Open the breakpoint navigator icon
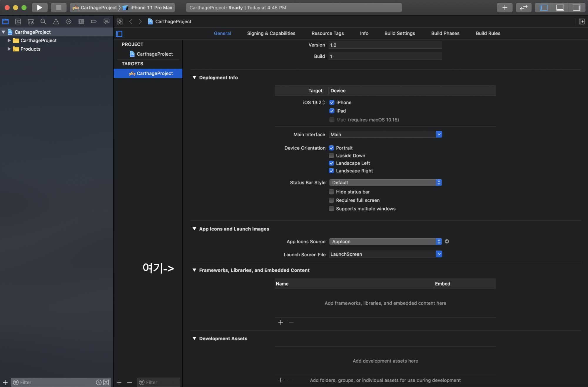 point(94,21)
